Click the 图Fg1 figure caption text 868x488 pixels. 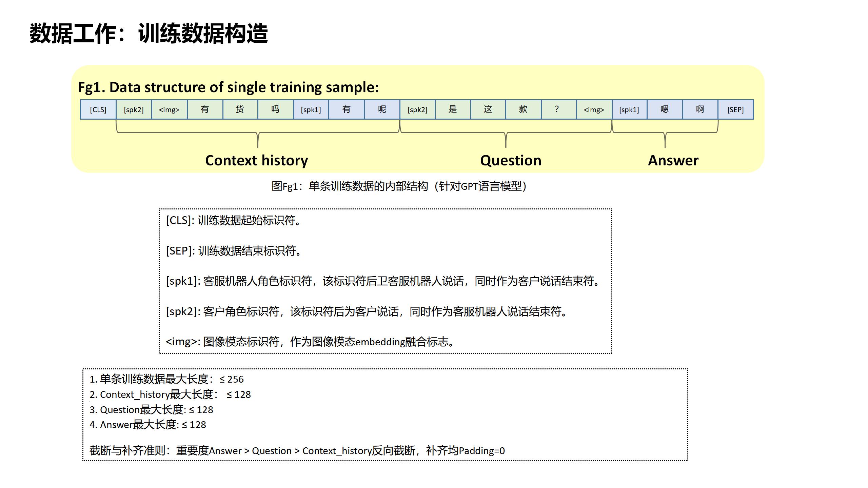click(399, 186)
